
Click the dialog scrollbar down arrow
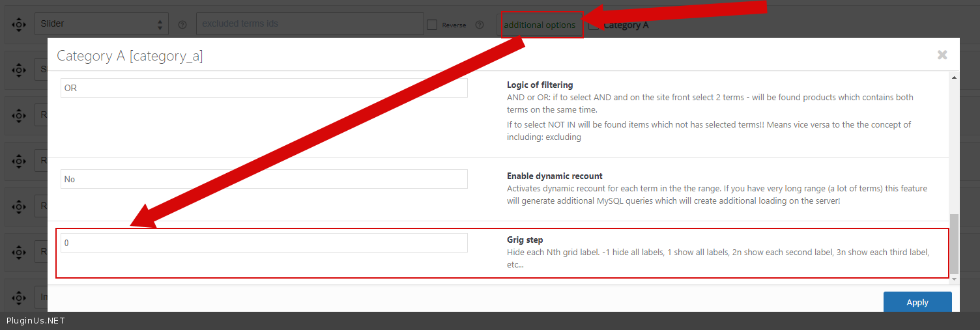pyautogui.click(x=955, y=279)
